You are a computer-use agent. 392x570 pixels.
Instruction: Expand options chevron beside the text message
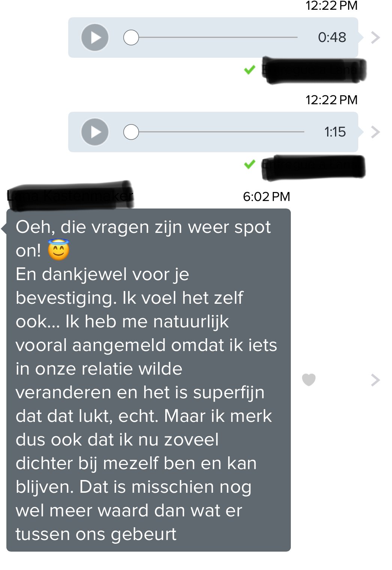tap(375, 380)
